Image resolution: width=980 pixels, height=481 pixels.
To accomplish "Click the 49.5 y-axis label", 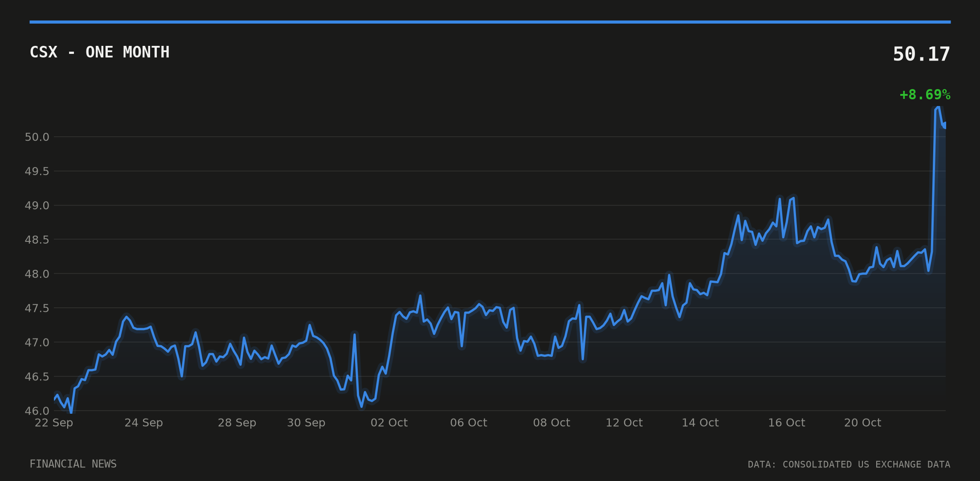I will (x=37, y=171).
